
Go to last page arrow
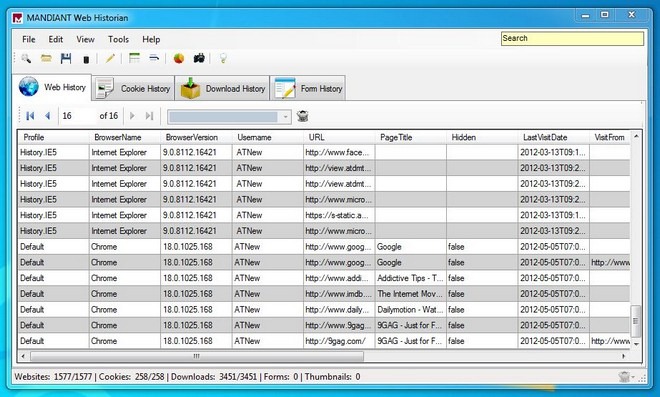tap(149, 116)
